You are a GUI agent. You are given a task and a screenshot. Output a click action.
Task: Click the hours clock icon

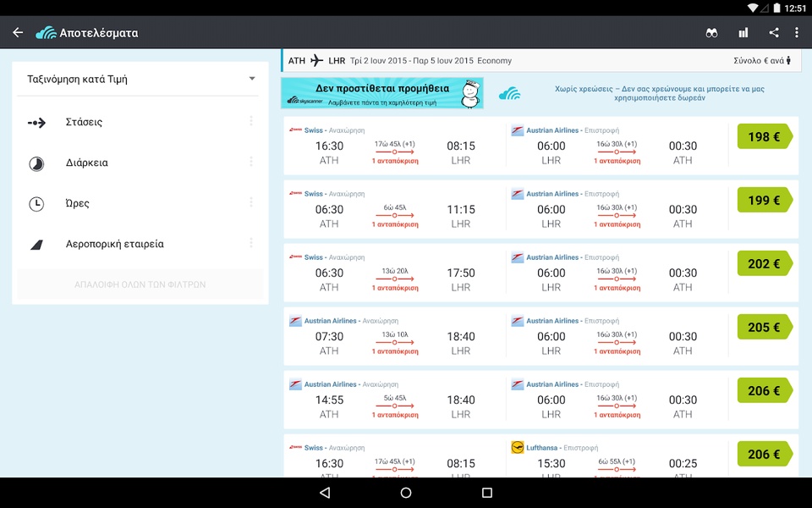(36, 204)
